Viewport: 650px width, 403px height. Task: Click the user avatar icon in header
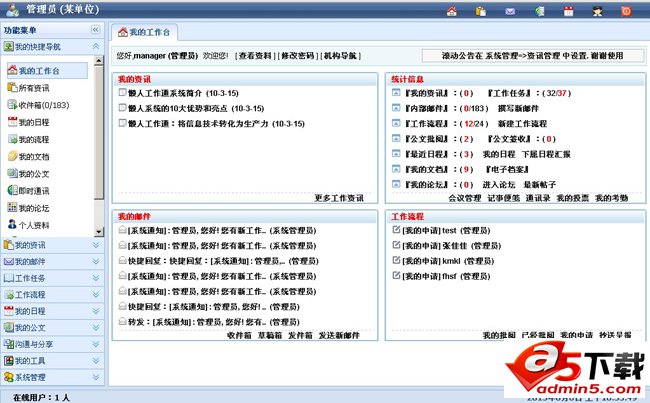(x=597, y=11)
